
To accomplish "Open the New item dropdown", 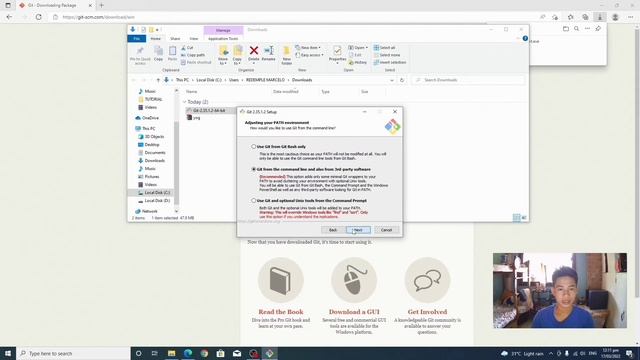I will coord(308,48).
